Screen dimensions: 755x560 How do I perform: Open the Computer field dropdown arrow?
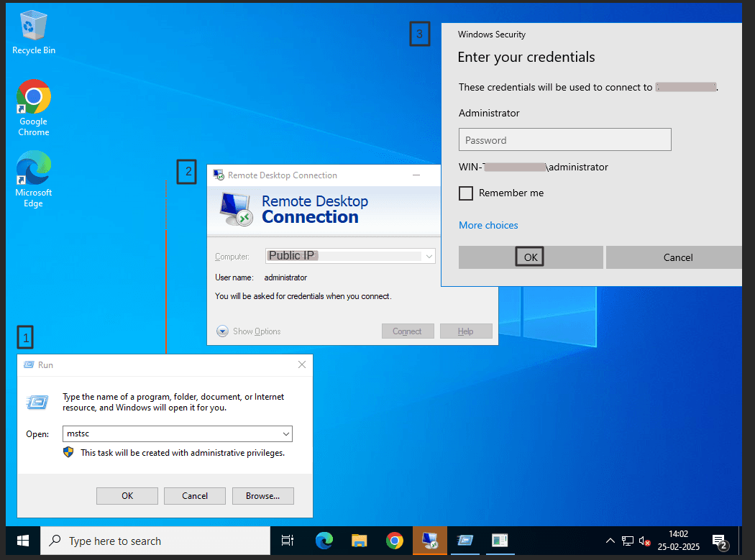tap(429, 256)
